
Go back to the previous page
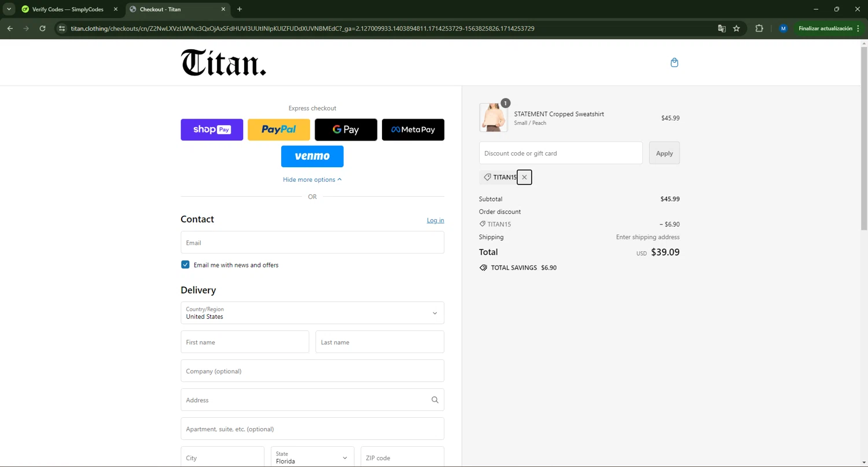10,28
